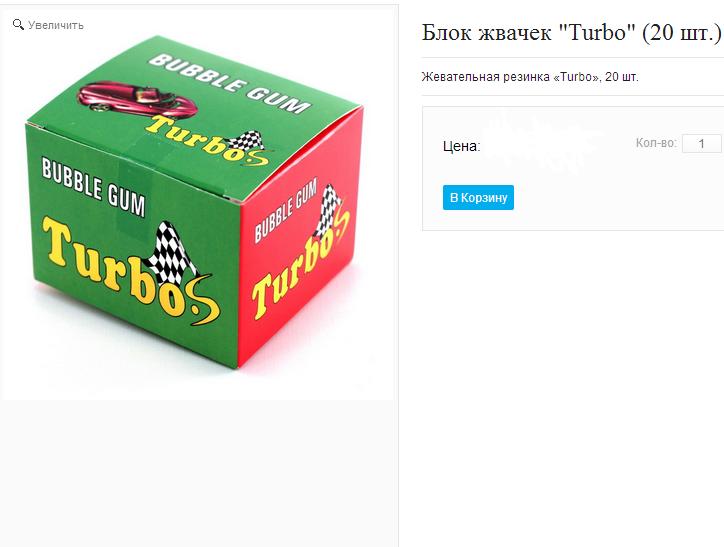Click BUBBLE GUM text on box top flap

click(229, 84)
